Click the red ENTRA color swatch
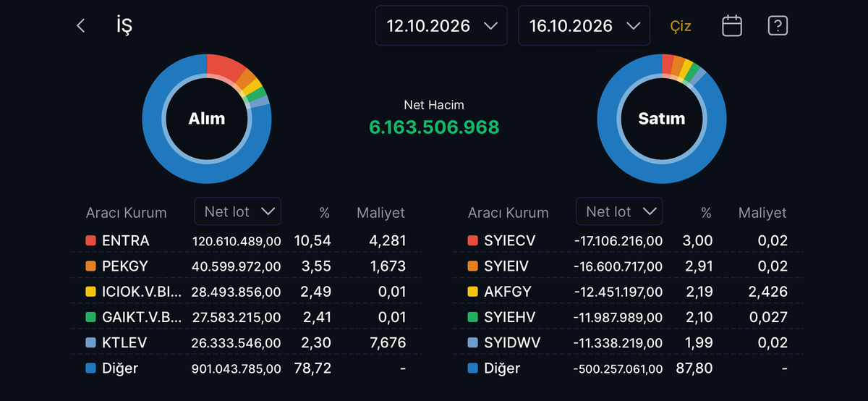 [x=90, y=240]
